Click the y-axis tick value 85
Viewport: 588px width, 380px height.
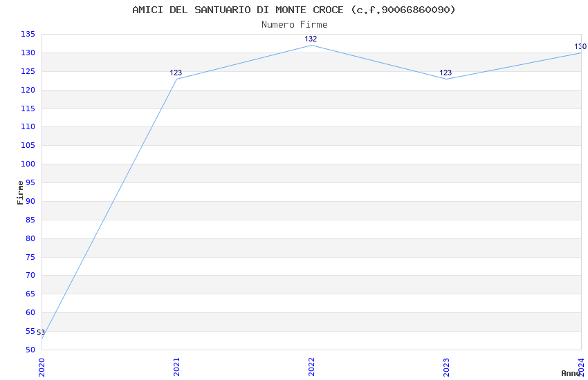30,220
